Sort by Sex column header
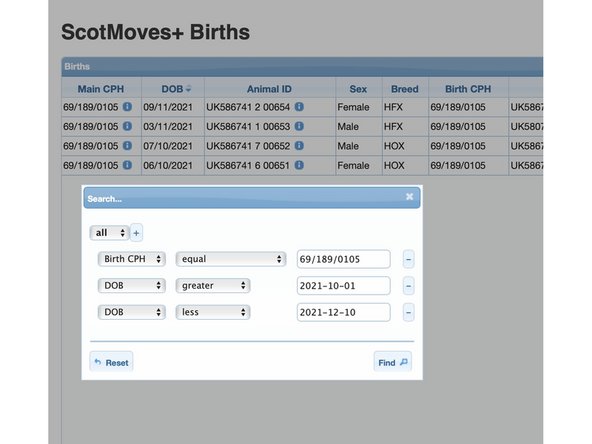 coord(358,89)
